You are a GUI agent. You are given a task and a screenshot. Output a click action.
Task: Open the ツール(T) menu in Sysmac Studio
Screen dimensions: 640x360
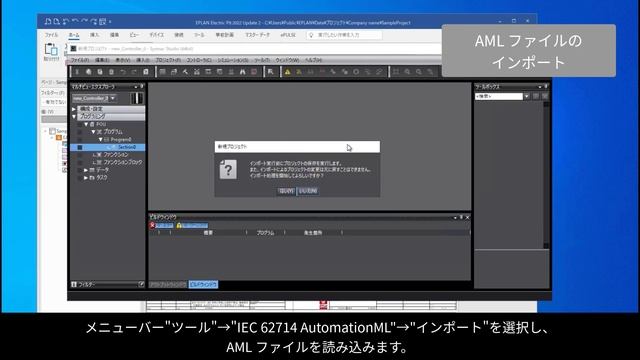coord(262,60)
